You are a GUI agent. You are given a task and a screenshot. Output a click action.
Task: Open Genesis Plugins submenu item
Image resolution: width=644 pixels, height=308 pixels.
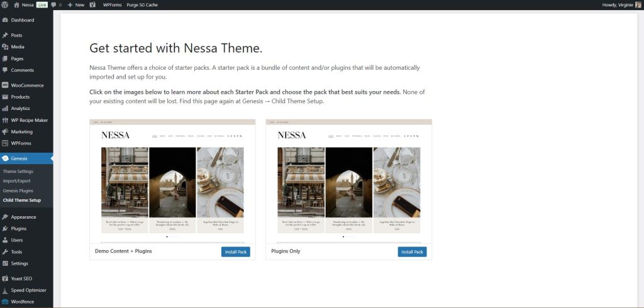tap(18, 190)
